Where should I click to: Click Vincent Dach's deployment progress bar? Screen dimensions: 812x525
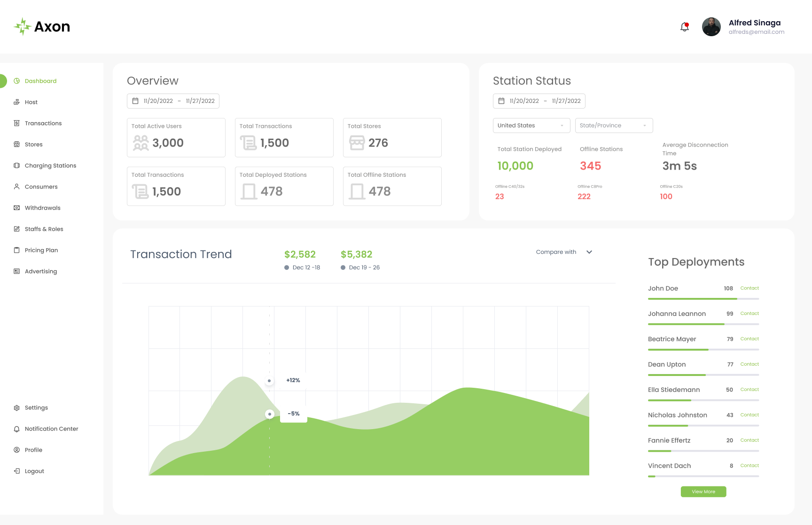(703, 477)
